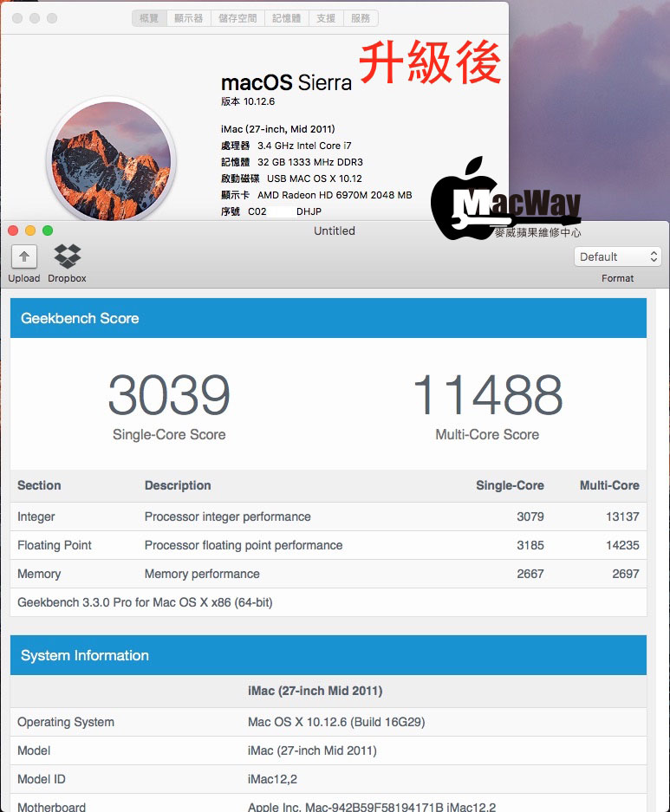Screen dimensions: 670x812
Task: Switch to 顯示器 tab in About This Mac
Action: click(x=188, y=18)
